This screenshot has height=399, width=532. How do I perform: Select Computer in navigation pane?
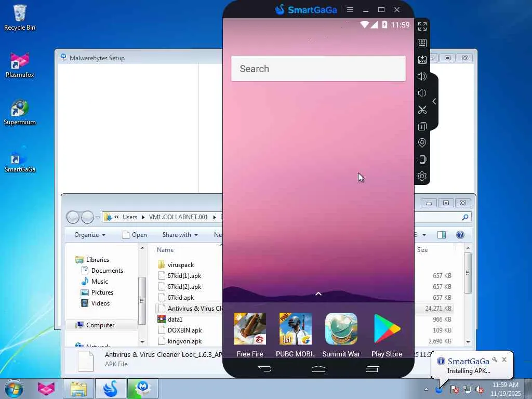100,325
